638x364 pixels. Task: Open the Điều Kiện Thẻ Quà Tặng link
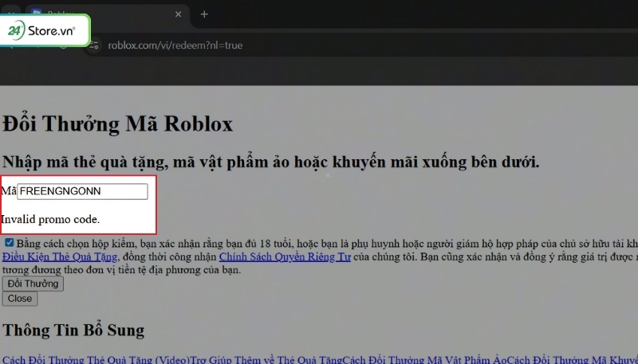[x=61, y=256]
